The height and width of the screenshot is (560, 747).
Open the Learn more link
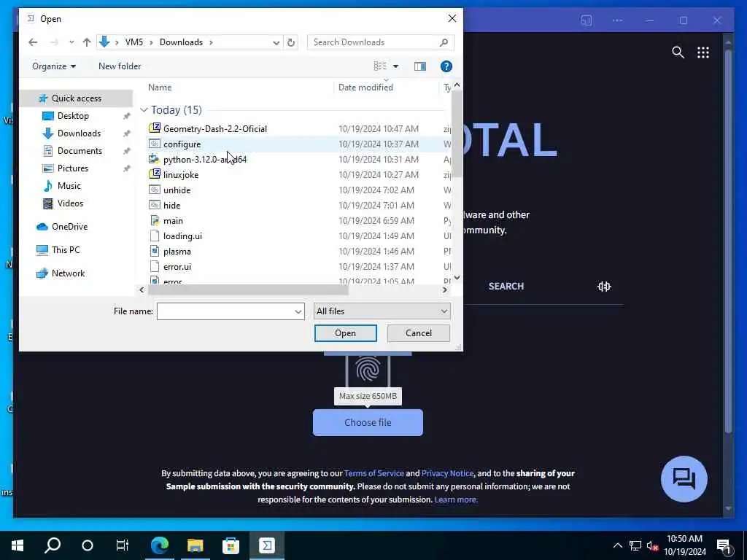(456, 499)
